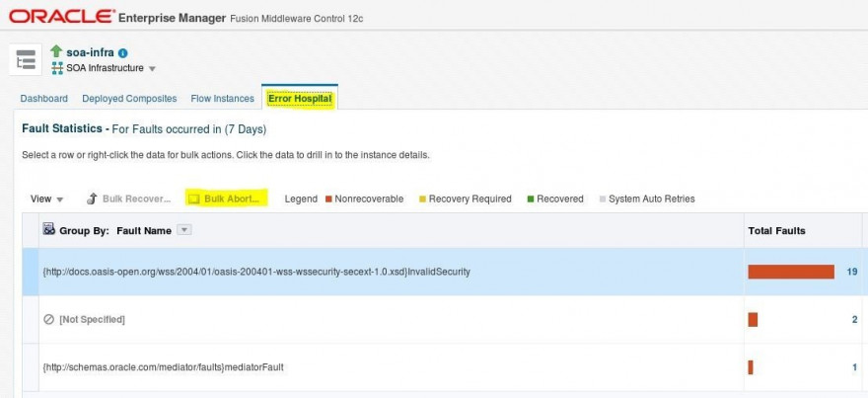This screenshot has height=398, width=868.
Task: Open the 2 total faults link
Action: click(x=855, y=319)
